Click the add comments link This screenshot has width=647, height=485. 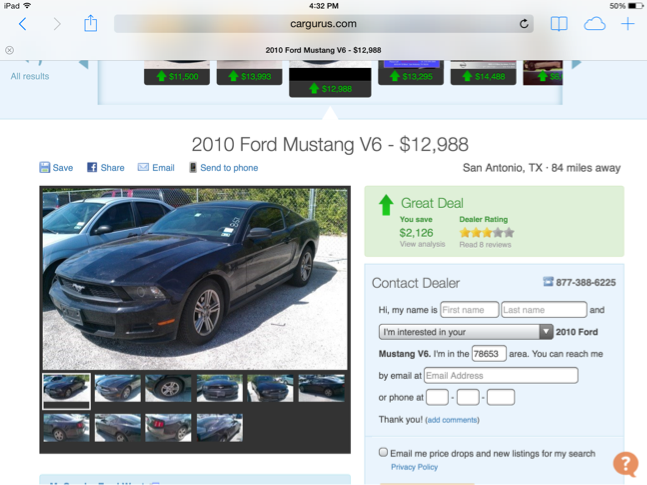(452, 420)
